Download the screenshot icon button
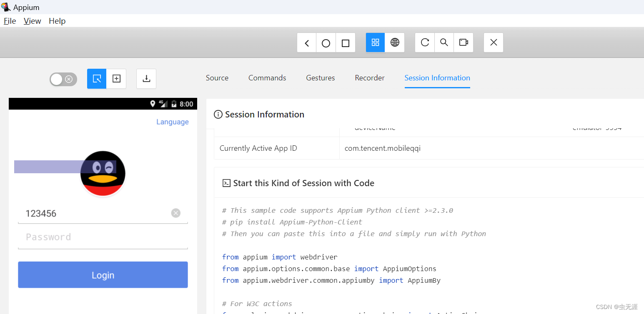Viewport: 644px width, 314px height. tap(146, 79)
